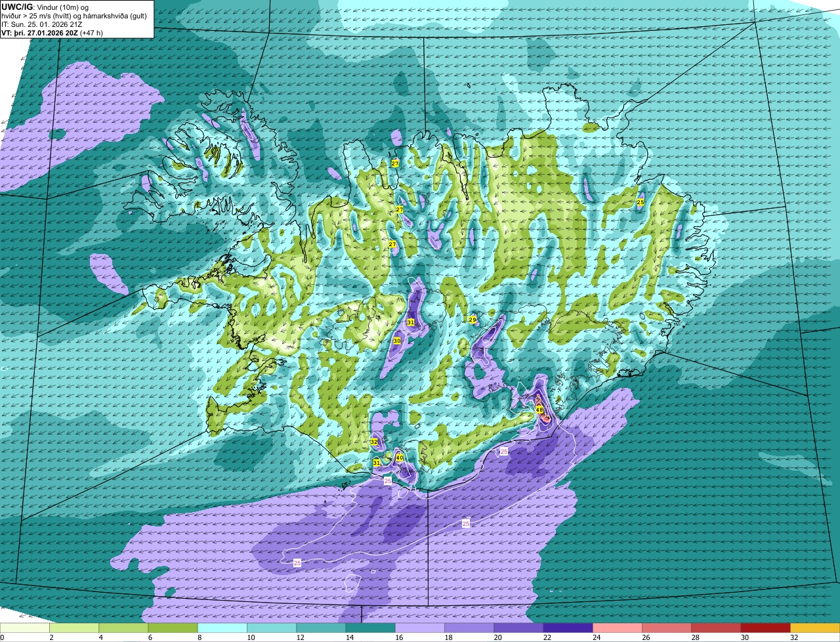The width and height of the screenshot is (840, 642).
Task: Click the yellow 40 peak gust marker
Action: 400,458
